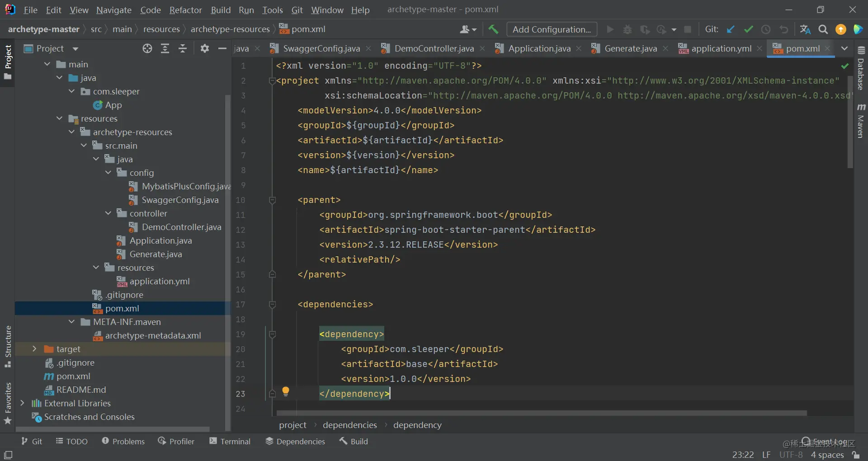Switch to the application.yml tab
This screenshot has height=461, width=868.
tap(721, 48)
